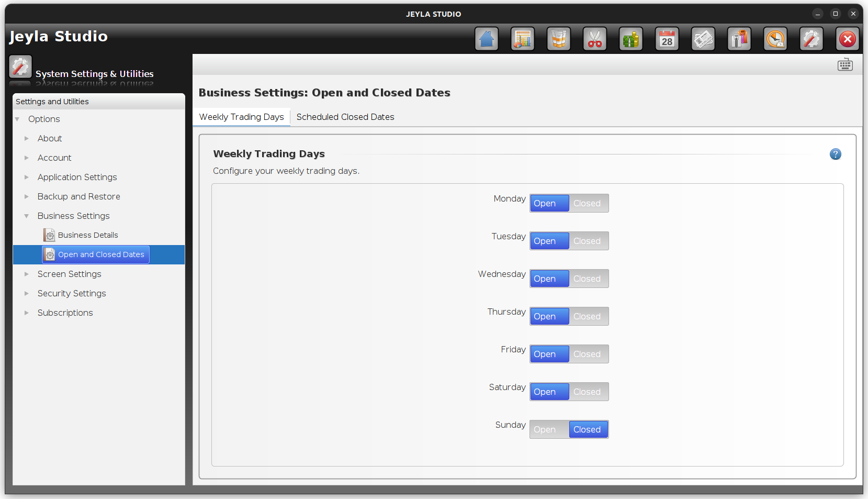Set Sunday to Open
Viewport: 868px width, 499px height.
click(x=549, y=429)
